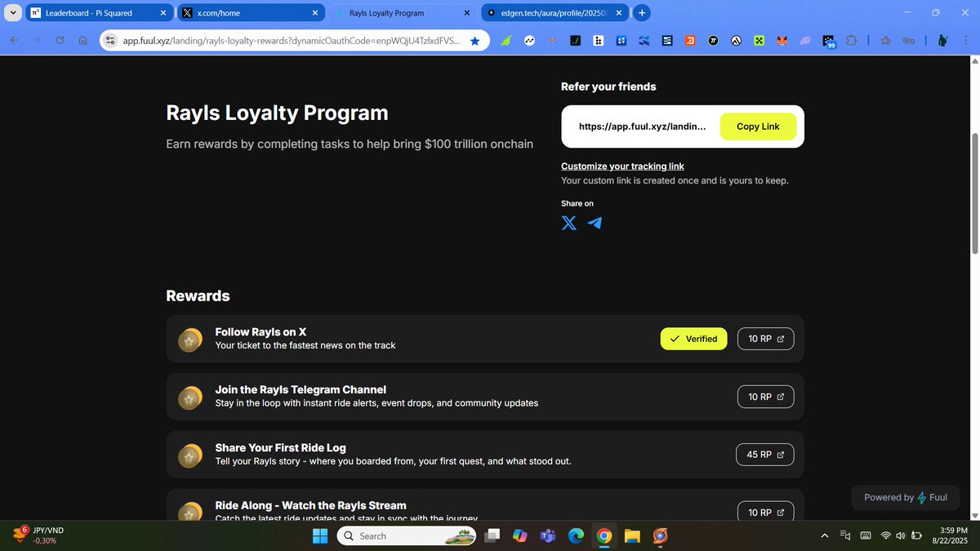
Task: Open the password key icon in toolbar
Action: pyautogui.click(x=909, y=40)
